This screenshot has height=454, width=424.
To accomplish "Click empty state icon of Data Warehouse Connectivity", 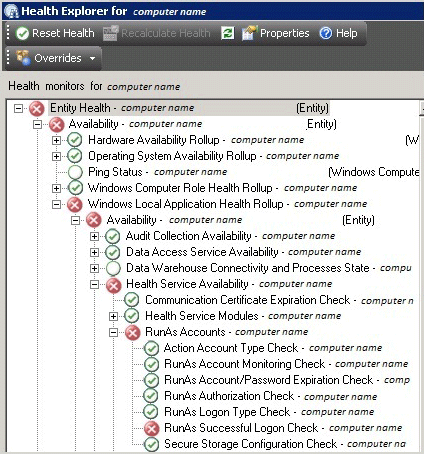I will pos(113,268).
